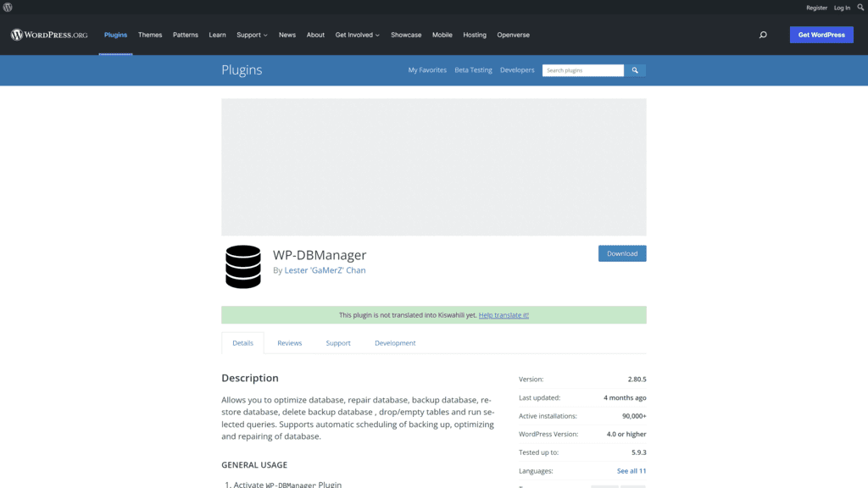Image resolution: width=868 pixels, height=488 pixels.
Task: Click the Get WordPress button
Action: coord(821,35)
